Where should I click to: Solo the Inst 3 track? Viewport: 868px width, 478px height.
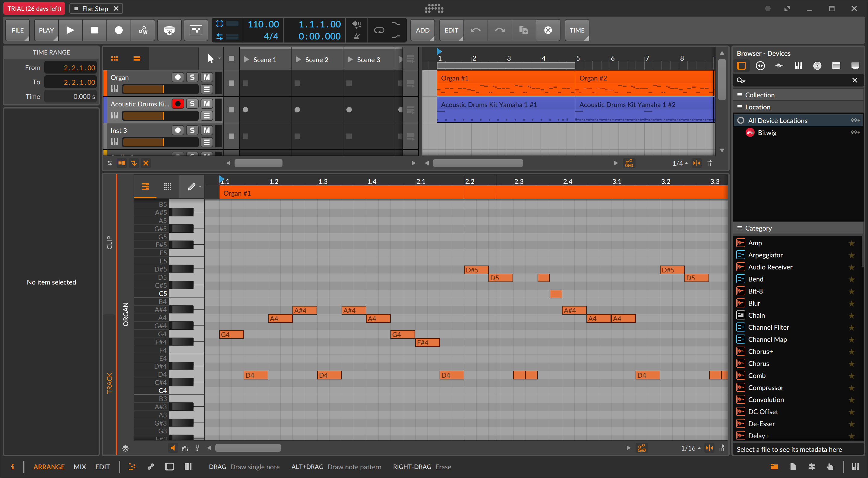[x=192, y=131]
